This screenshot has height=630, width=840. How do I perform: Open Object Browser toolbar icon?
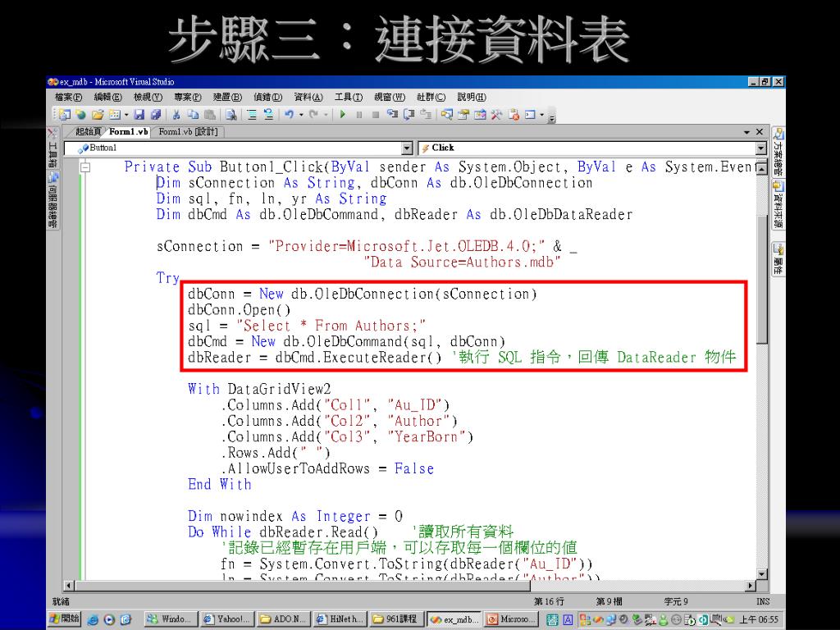pyautogui.click(x=480, y=114)
